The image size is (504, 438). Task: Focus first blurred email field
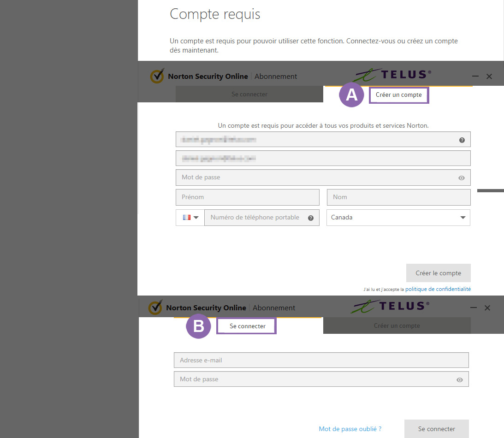coord(323,139)
